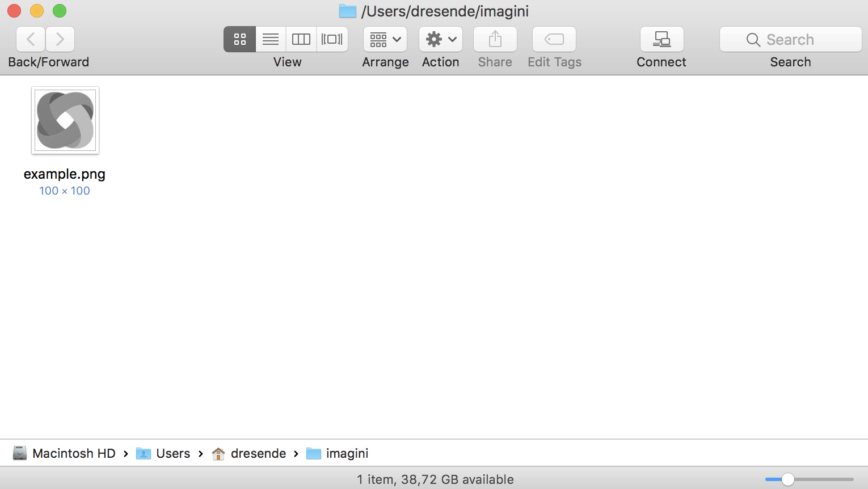The width and height of the screenshot is (868, 489).
Task: Open the Action gear menu
Action: coord(441,39)
